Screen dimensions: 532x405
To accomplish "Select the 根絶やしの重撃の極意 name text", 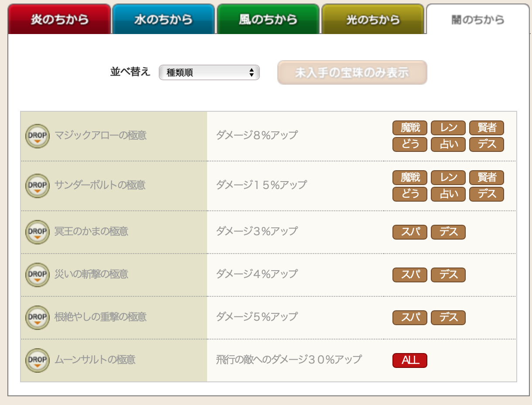I will [100, 317].
